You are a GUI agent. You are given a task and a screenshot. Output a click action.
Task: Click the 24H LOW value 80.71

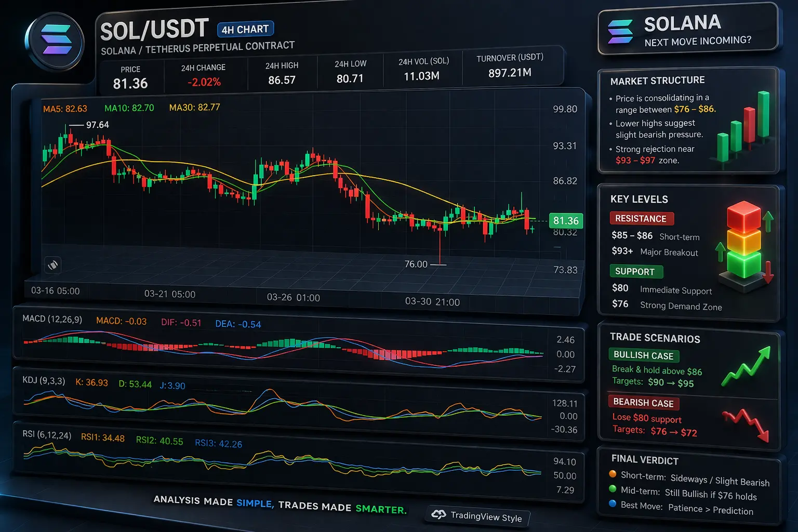[x=350, y=78]
